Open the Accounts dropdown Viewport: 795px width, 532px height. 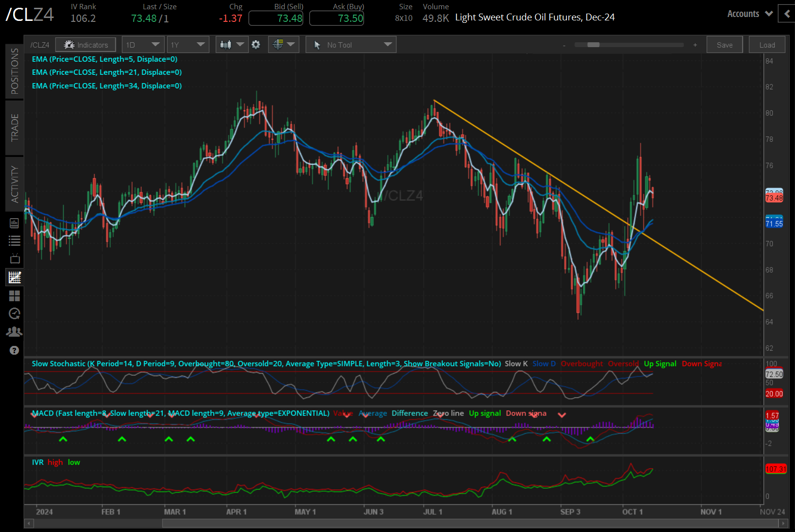point(749,14)
